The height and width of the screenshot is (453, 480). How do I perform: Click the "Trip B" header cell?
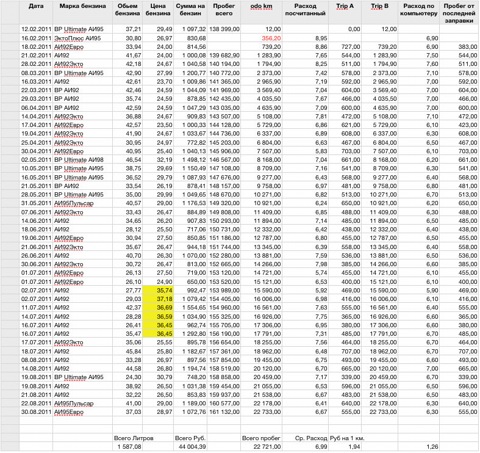pyautogui.click(x=380, y=12)
